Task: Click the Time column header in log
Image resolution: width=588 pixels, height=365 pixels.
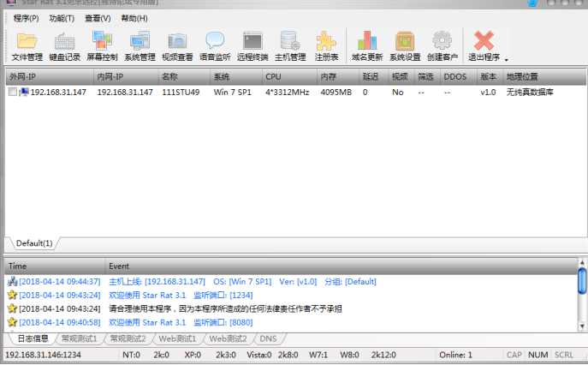Action: tap(55, 266)
